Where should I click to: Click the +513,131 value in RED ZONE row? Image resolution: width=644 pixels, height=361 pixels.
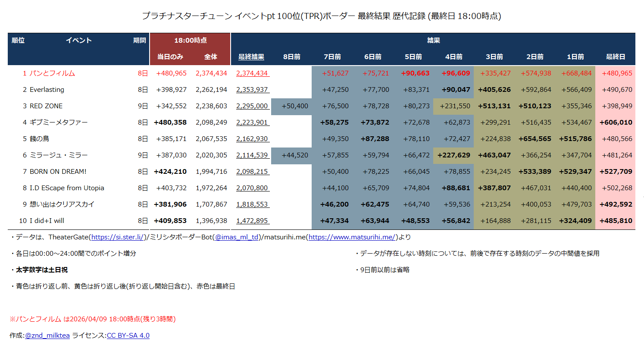(x=494, y=106)
